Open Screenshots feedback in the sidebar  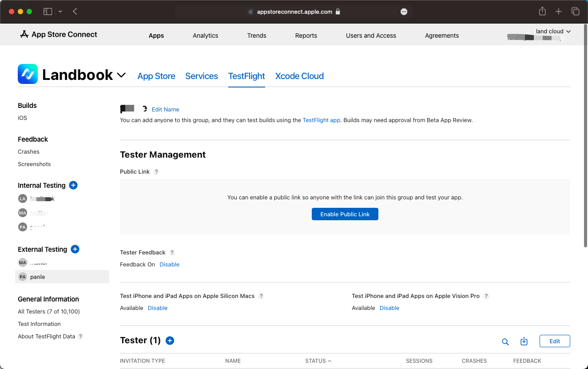[x=34, y=164]
